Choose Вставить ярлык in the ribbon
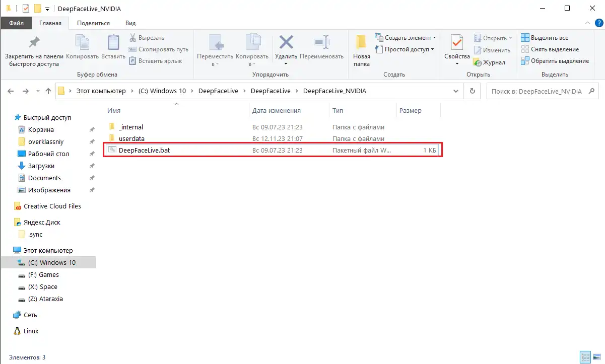The width and height of the screenshot is (605, 364). 155,61
